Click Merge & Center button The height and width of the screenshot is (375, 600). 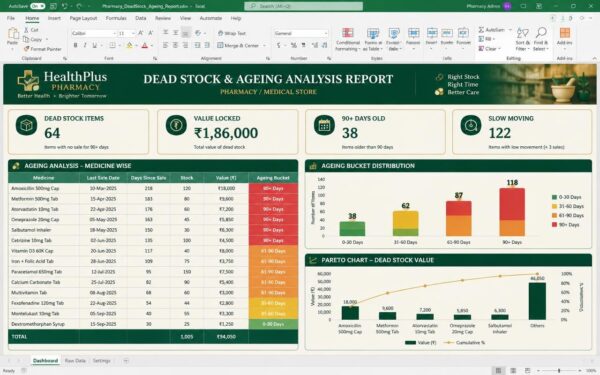238,46
